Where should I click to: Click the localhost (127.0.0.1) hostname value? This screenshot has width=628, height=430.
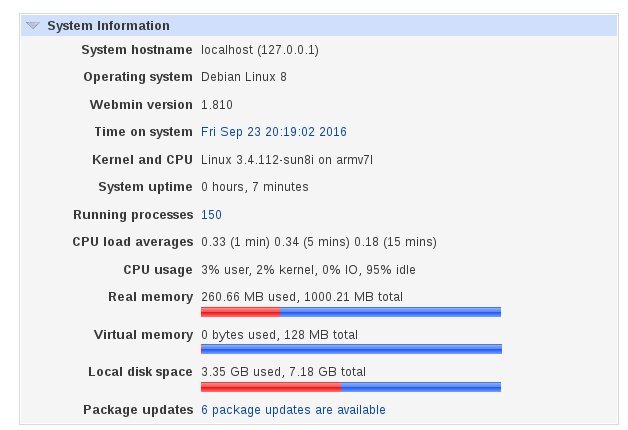click(260, 50)
